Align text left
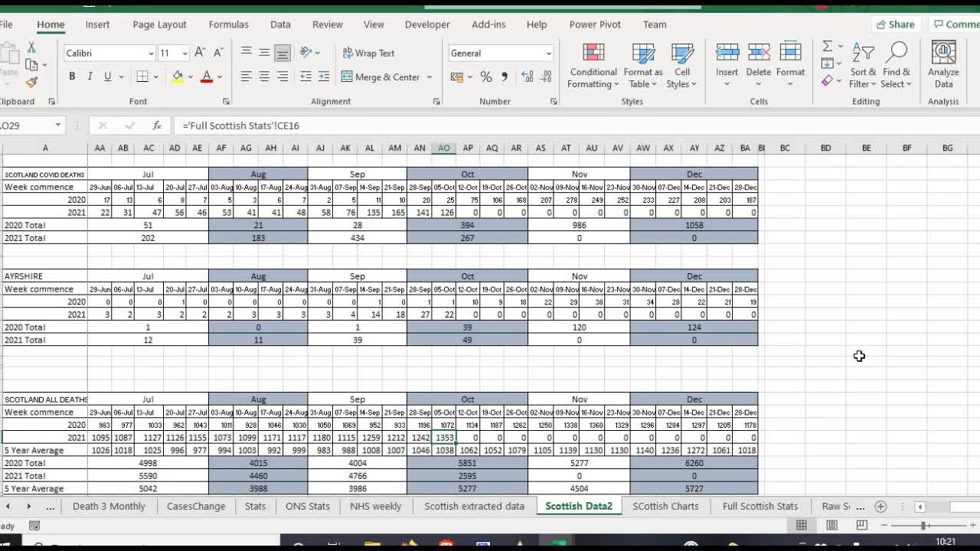This screenshot has width=980, height=551. (x=246, y=77)
